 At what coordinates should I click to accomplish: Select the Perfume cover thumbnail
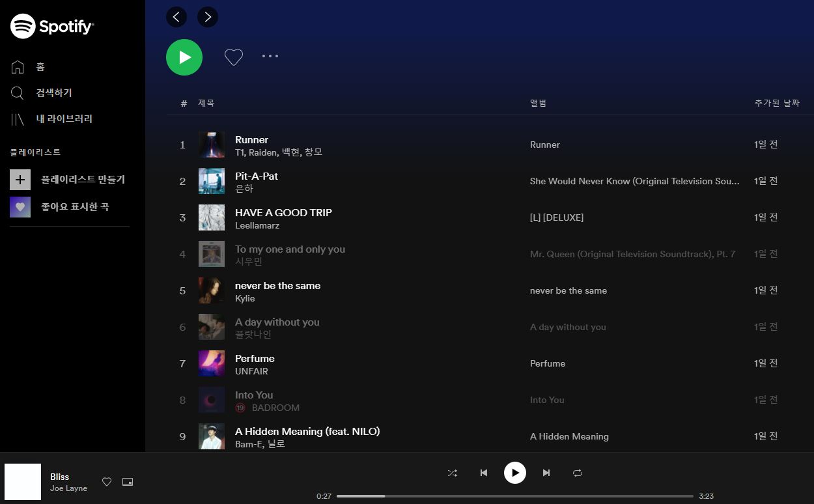click(x=212, y=363)
